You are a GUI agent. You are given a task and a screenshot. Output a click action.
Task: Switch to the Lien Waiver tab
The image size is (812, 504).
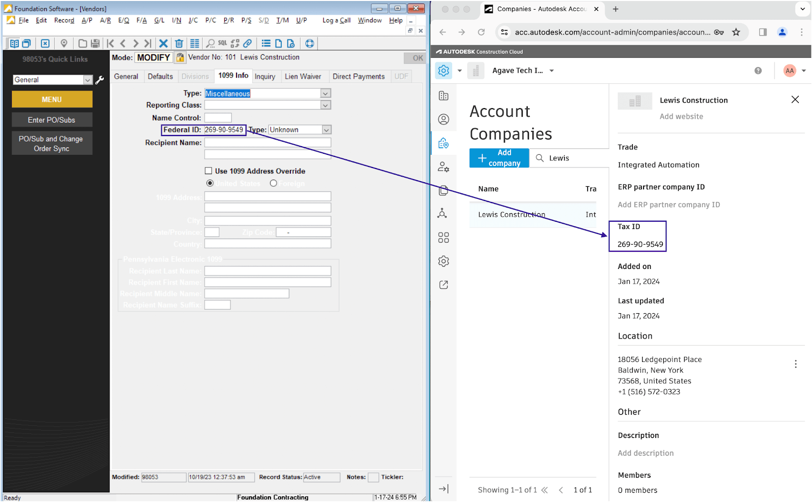[303, 77]
